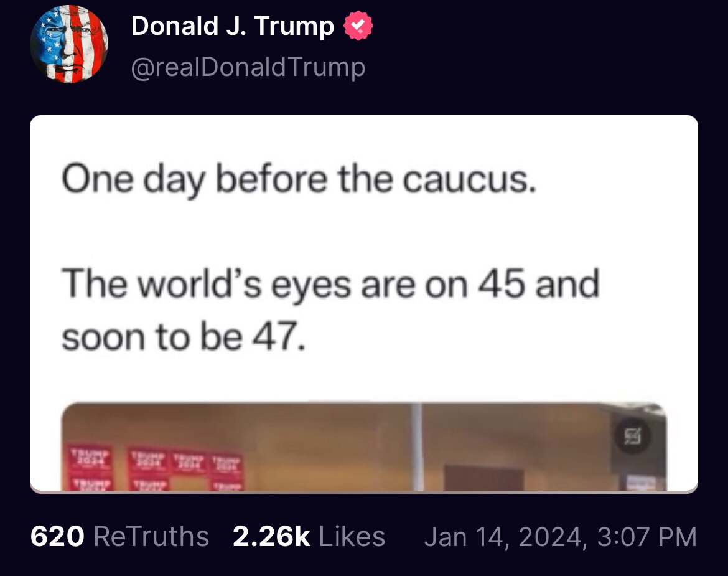Click the American flag profile avatar
Image resolution: width=728 pixels, height=576 pixels.
[x=69, y=44]
